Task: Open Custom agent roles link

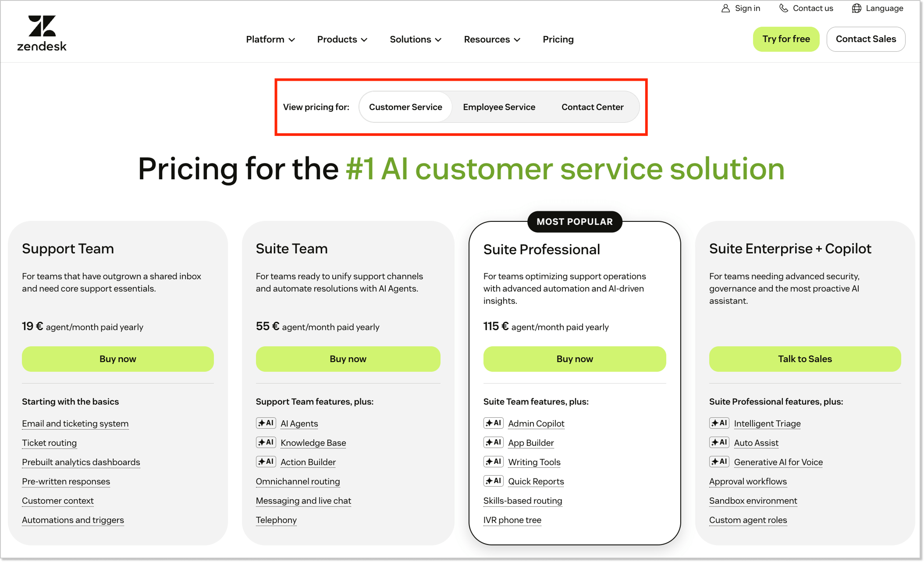Action: click(x=748, y=520)
